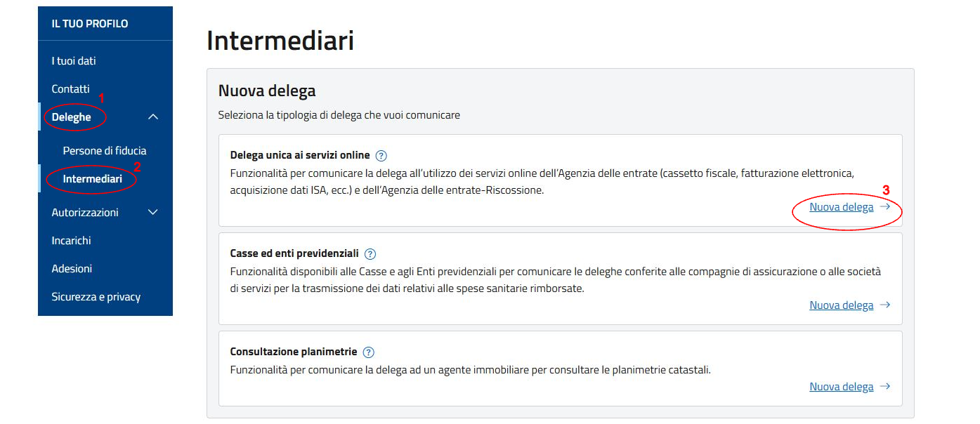The width and height of the screenshot is (980, 424).
Task: Open the Incarichi section
Action: click(x=71, y=240)
